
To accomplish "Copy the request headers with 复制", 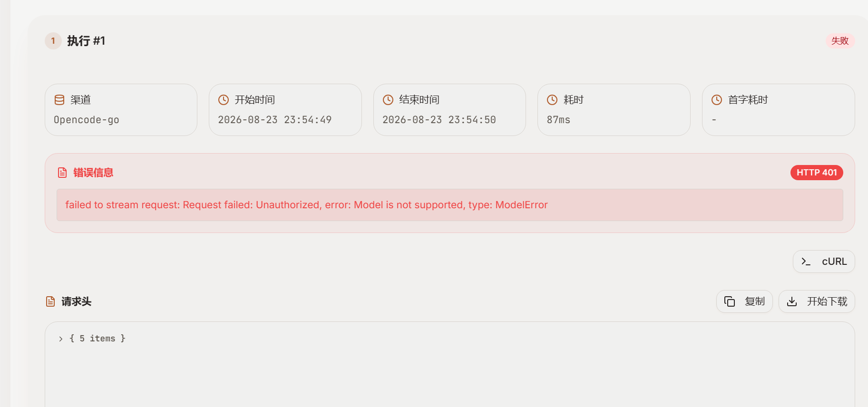I will tap(744, 301).
